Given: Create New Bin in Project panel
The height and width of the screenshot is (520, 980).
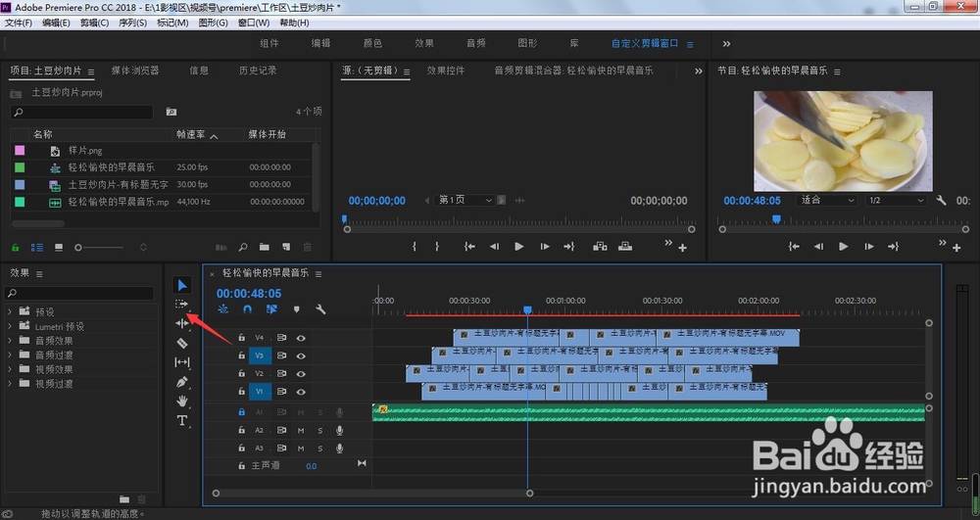Looking at the screenshot, I should tap(265, 248).
